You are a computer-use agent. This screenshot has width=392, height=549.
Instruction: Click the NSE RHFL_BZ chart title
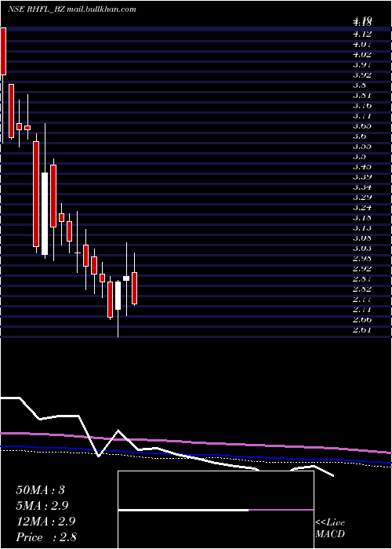72,9
